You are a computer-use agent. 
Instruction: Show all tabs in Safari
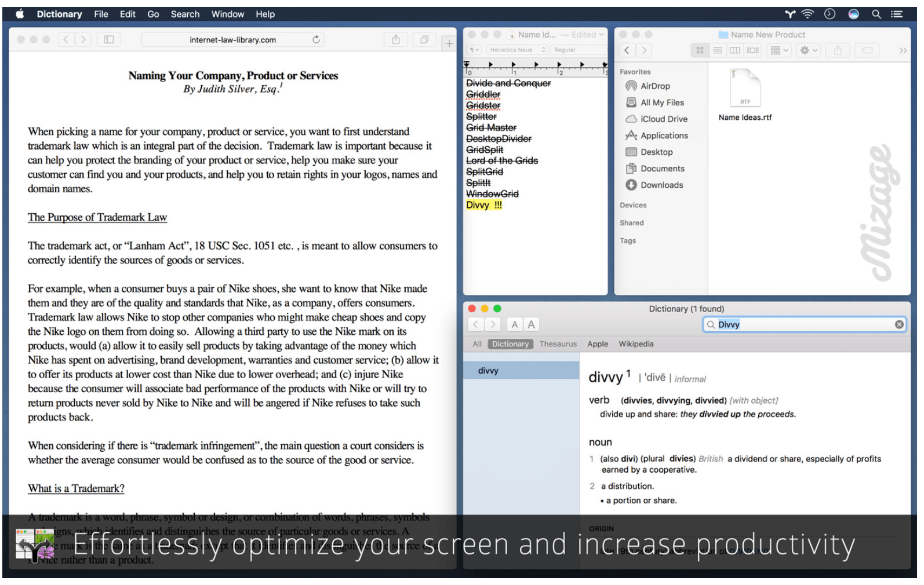click(x=424, y=39)
